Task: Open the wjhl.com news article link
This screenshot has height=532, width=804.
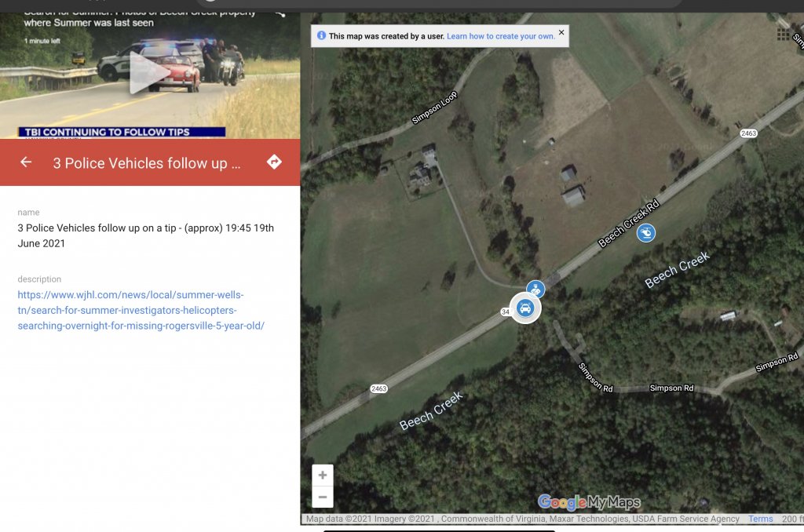Action: click(141, 310)
